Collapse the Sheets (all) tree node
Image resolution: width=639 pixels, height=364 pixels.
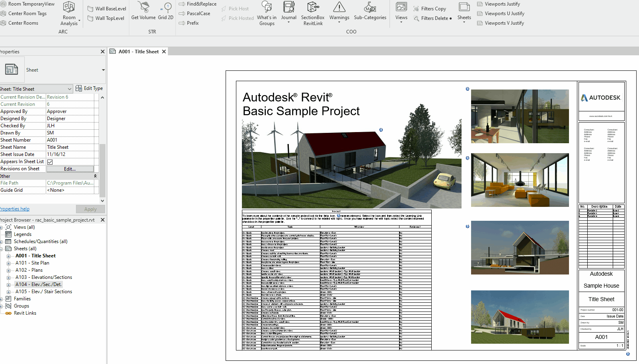pyautogui.click(x=1, y=249)
